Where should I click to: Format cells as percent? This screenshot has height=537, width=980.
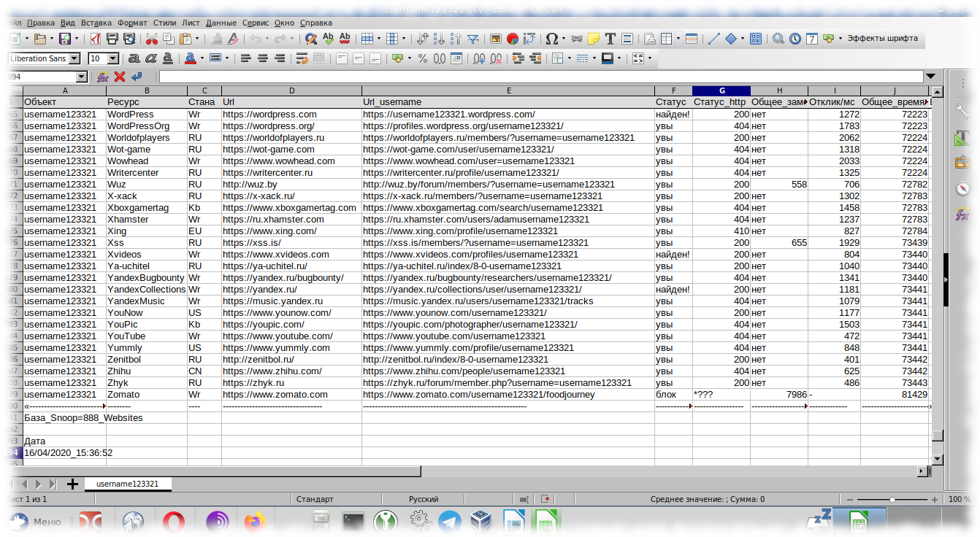(422, 58)
